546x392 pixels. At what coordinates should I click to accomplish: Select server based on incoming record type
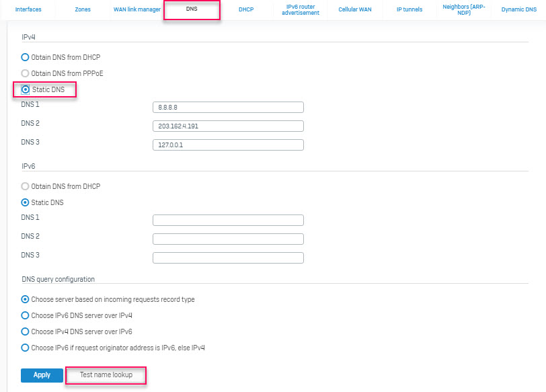tap(25, 299)
